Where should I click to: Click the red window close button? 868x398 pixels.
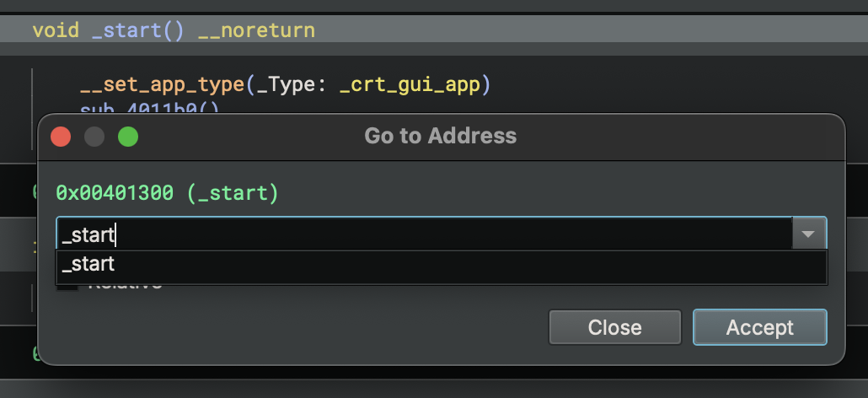61,137
